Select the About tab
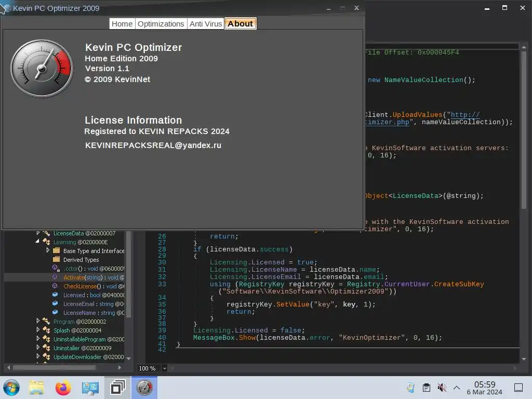The width and height of the screenshot is (532, 399). tap(240, 24)
